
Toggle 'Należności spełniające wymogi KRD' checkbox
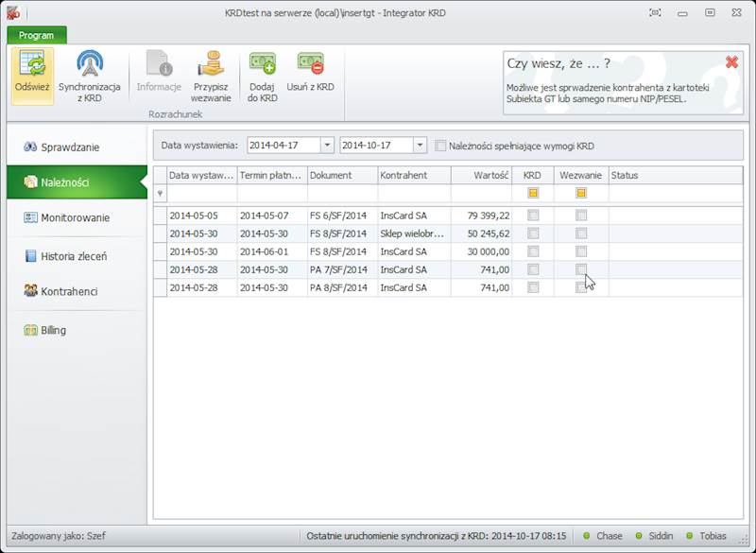pyautogui.click(x=440, y=146)
